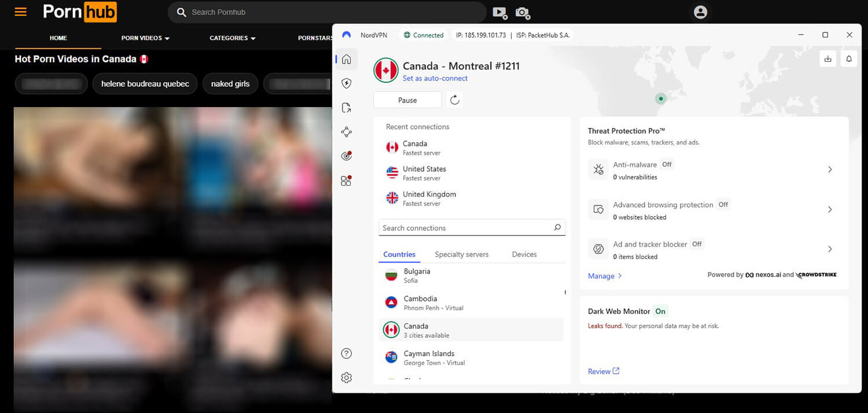
Task: Open Manage link under Threat Protection Pro
Action: 604,276
